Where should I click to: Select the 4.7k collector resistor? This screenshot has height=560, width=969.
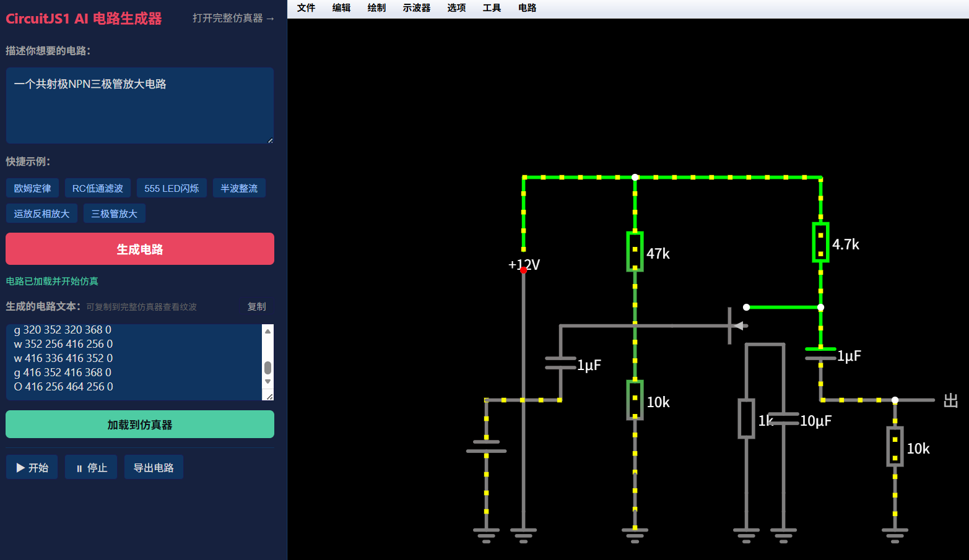[820, 242]
